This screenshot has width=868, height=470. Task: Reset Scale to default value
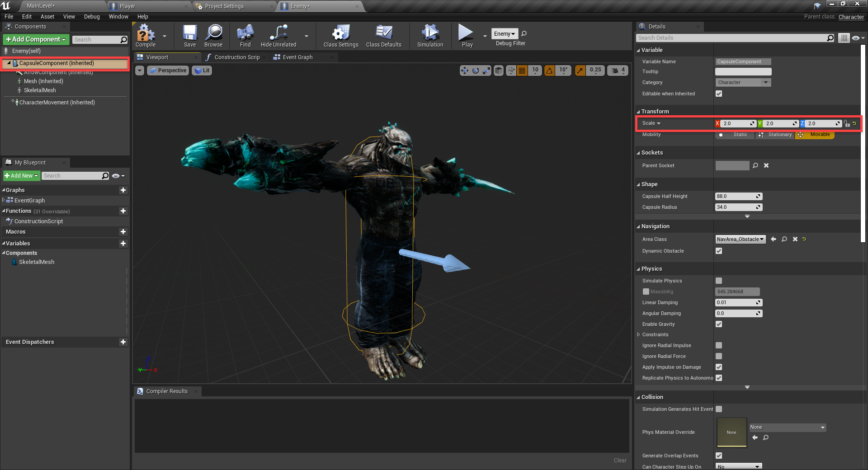(854, 123)
